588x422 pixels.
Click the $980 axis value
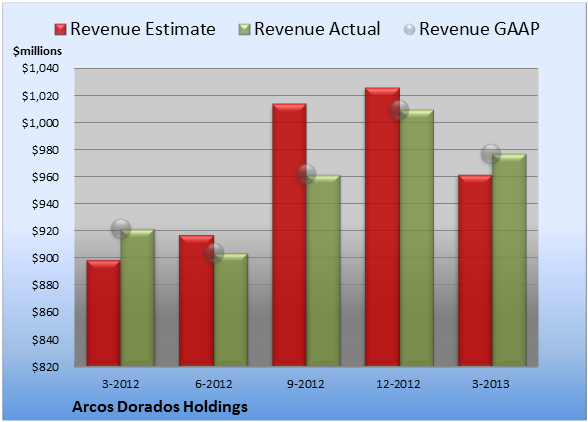[x=45, y=150]
